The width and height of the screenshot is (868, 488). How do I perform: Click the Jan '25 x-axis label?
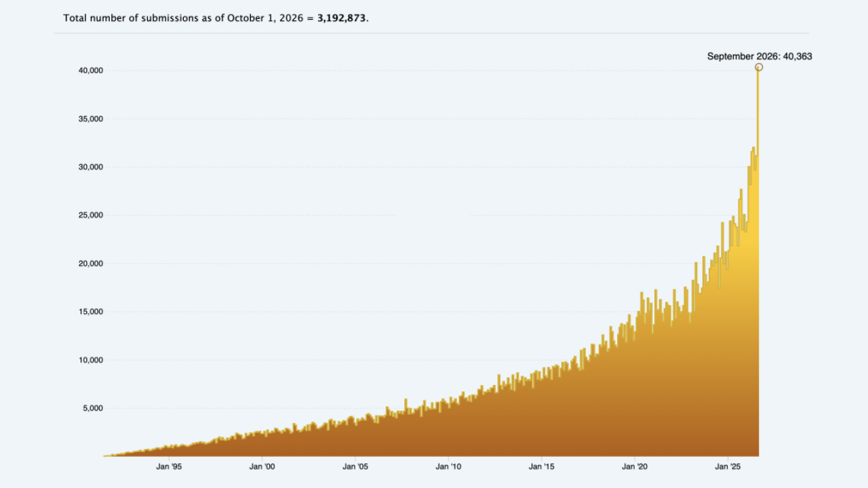click(x=728, y=466)
